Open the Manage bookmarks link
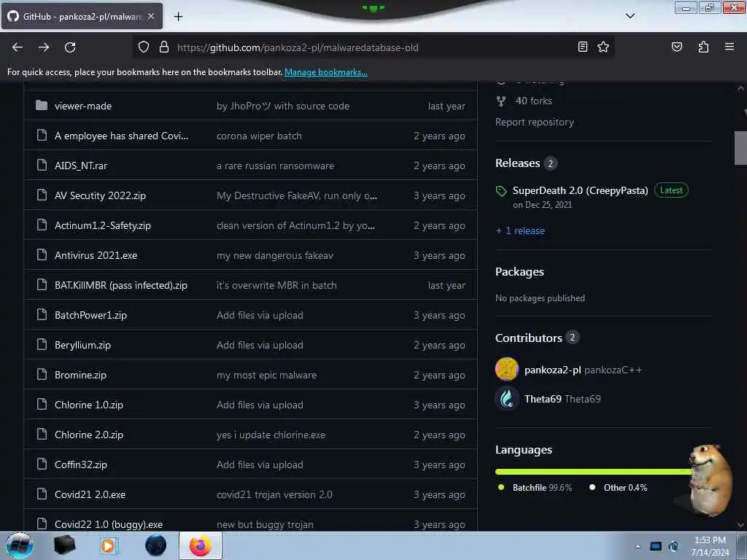This screenshot has width=747, height=560. click(326, 72)
